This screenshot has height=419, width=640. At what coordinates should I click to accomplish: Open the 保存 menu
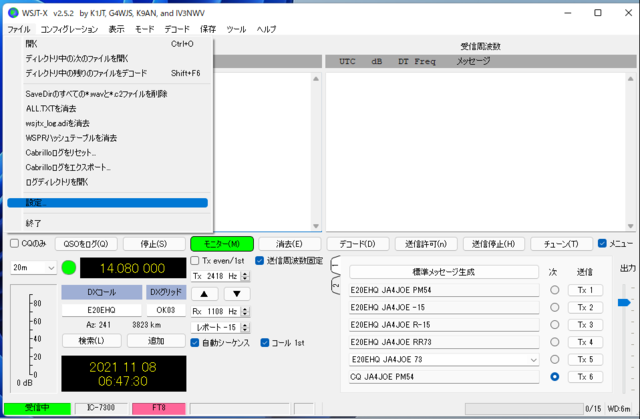pos(208,29)
